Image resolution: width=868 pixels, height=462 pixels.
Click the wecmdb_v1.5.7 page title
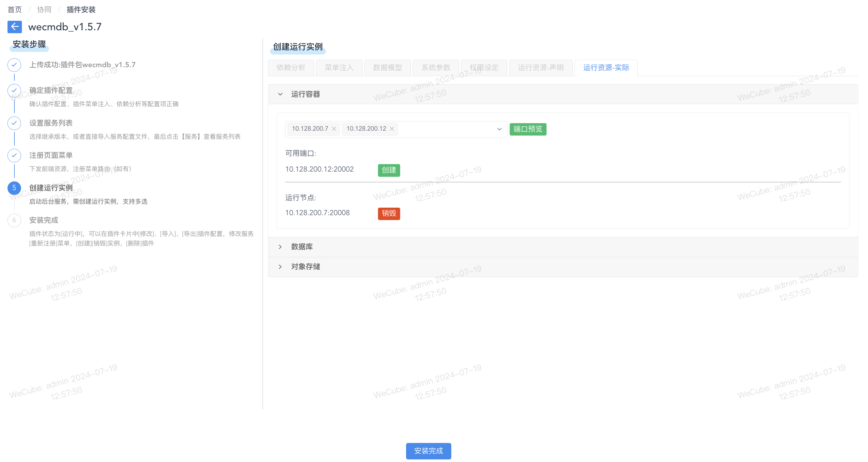click(x=65, y=27)
